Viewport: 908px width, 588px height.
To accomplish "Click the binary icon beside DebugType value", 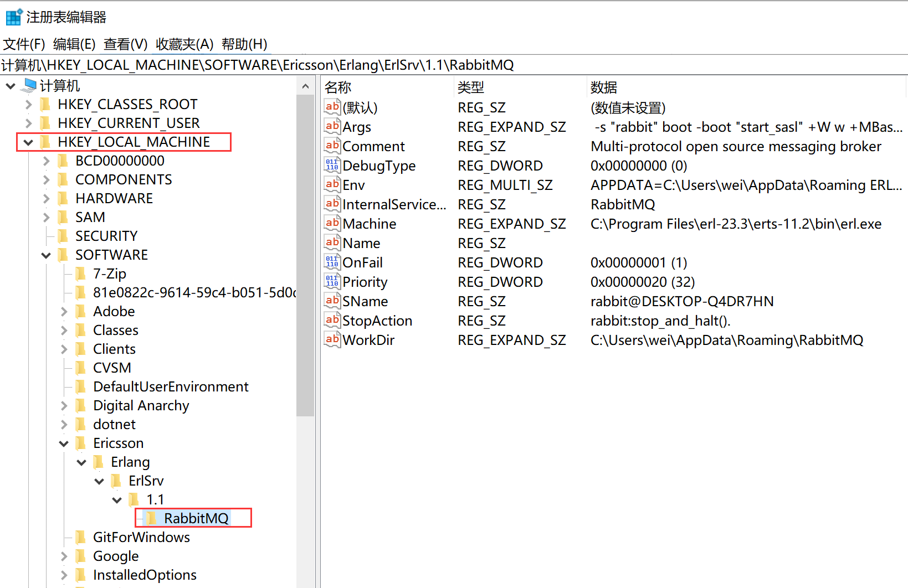I will (x=332, y=165).
